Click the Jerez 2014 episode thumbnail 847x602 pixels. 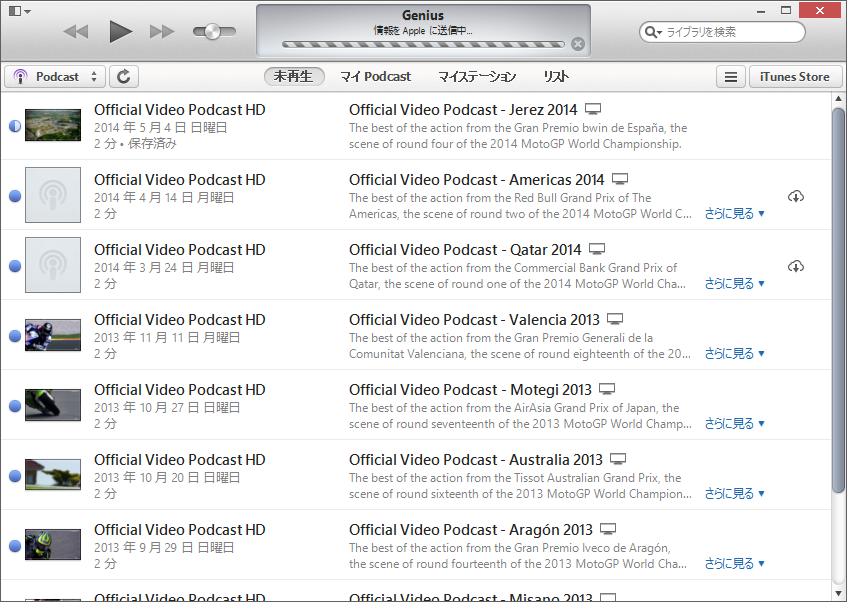pos(53,125)
